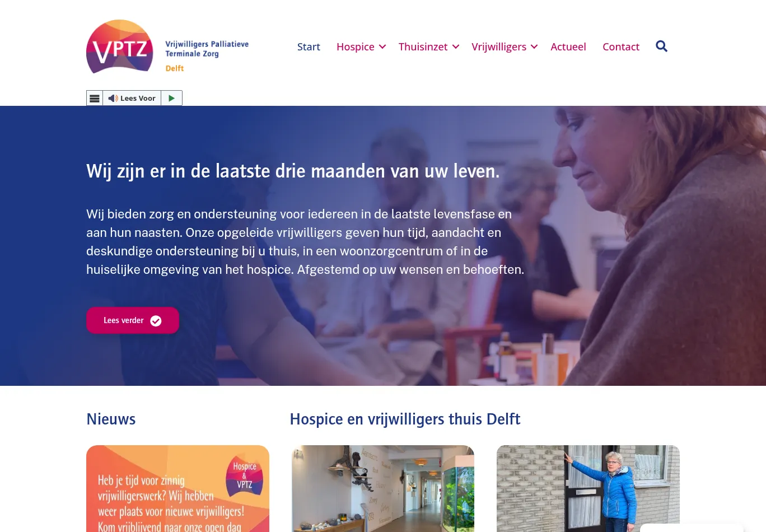Open the hospice hallway photo card
This screenshot has width=766, height=532.
point(383,489)
